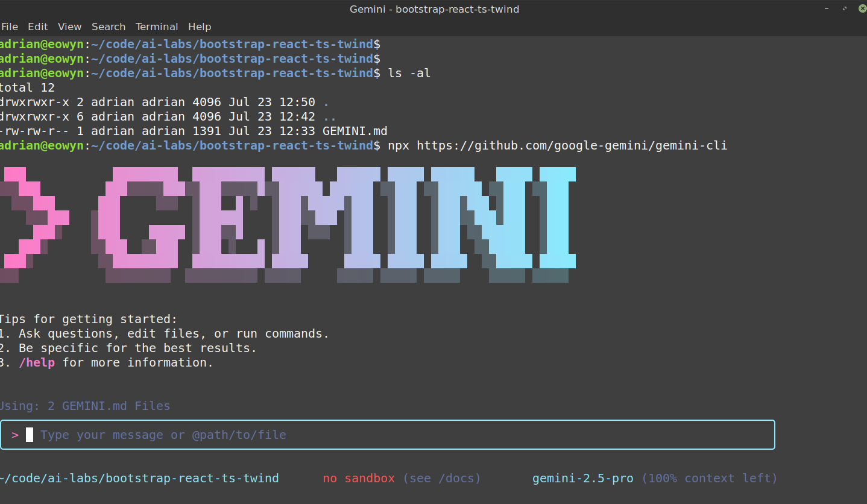Image resolution: width=867 pixels, height=504 pixels.
Task: Open the View menu
Action: [x=69, y=27]
